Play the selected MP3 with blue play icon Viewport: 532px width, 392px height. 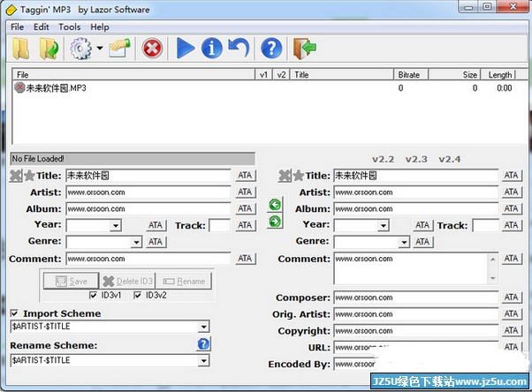click(186, 49)
